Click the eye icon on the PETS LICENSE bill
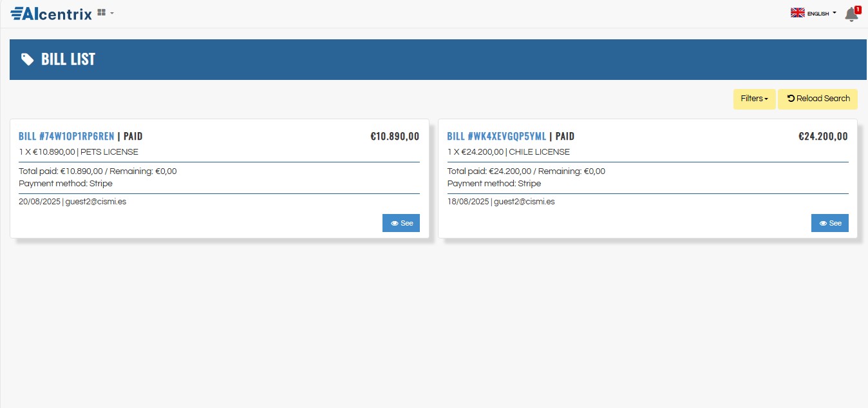 click(x=395, y=223)
